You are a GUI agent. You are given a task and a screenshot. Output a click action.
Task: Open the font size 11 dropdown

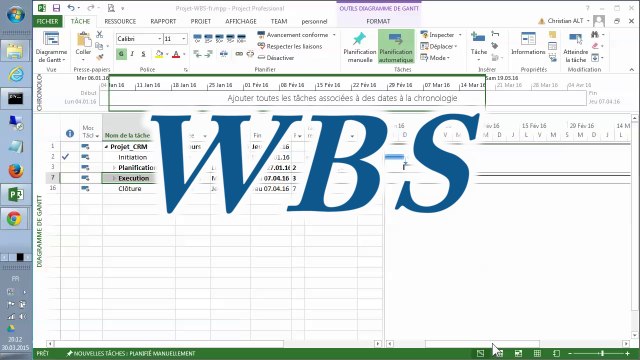pyautogui.click(x=184, y=39)
